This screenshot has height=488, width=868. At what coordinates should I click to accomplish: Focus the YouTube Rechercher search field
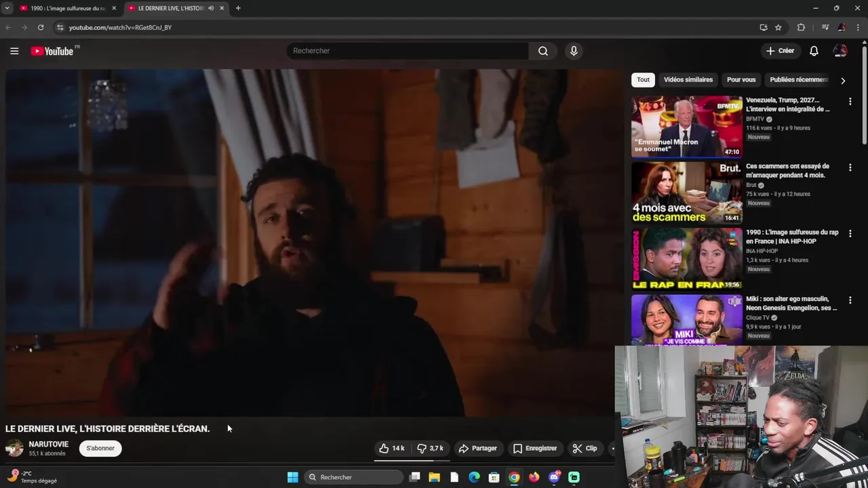pyautogui.click(x=407, y=51)
